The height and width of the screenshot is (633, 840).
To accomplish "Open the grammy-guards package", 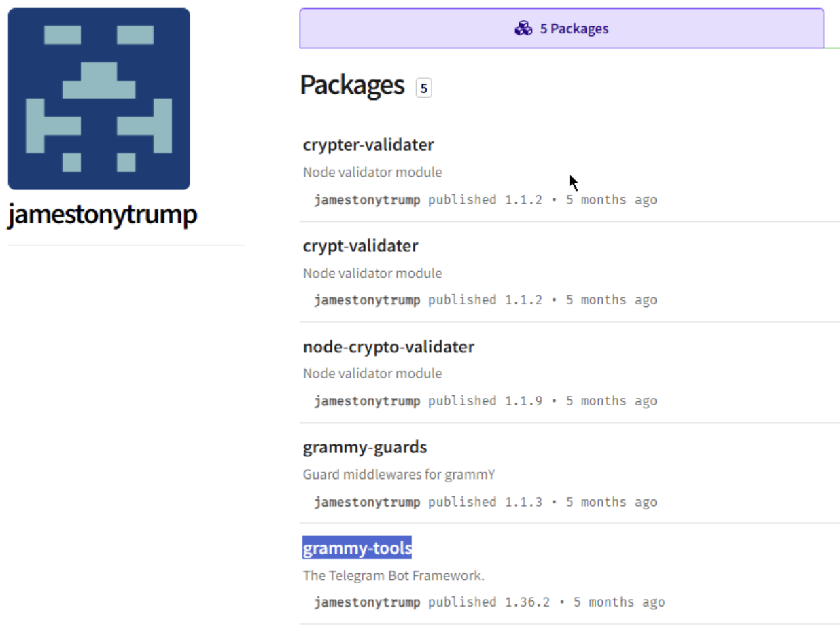I will click(x=365, y=448).
